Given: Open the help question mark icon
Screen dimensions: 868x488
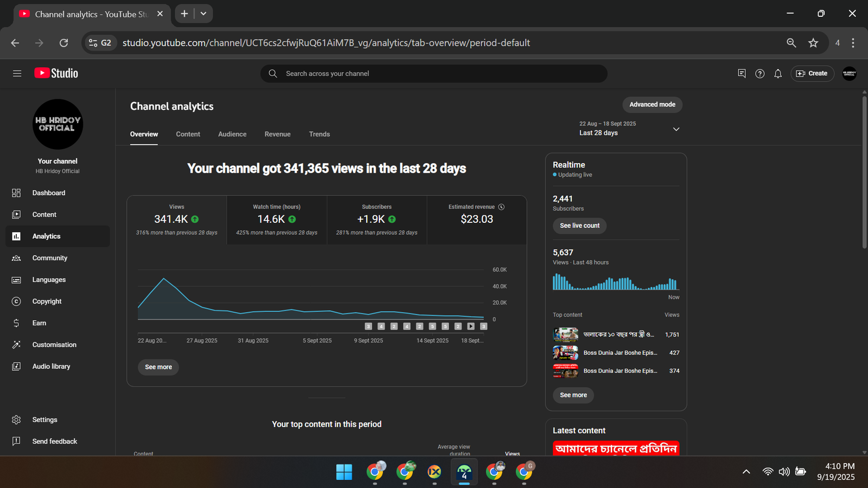Looking at the screenshot, I should (759, 74).
